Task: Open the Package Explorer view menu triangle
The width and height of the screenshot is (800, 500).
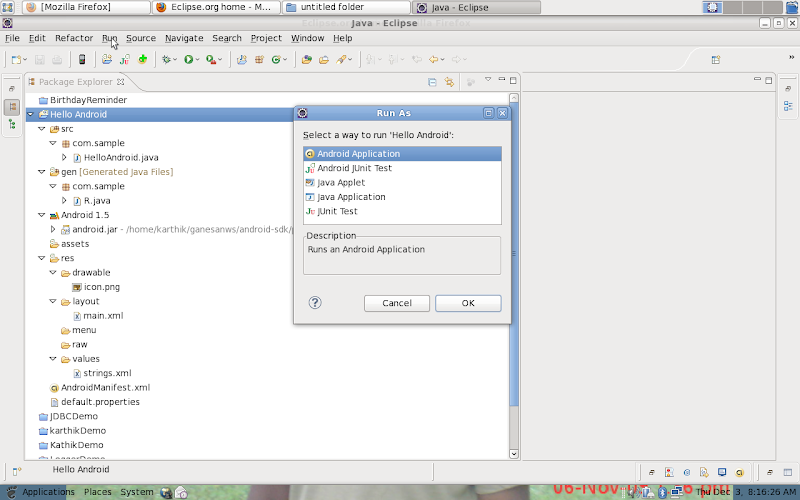Action: coord(488,80)
